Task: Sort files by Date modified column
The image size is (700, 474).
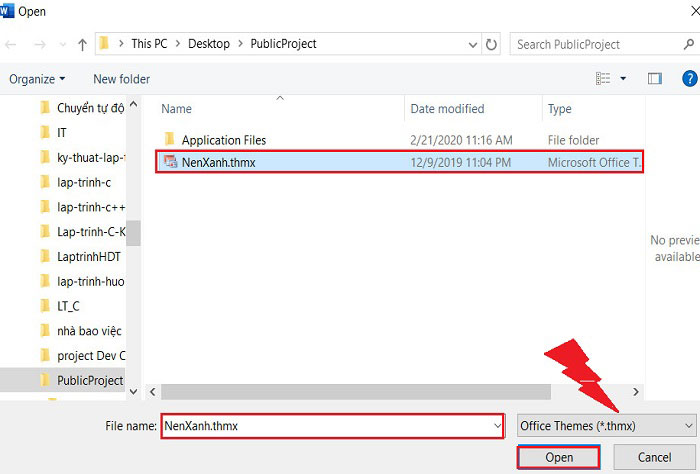Action: pos(447,109)
